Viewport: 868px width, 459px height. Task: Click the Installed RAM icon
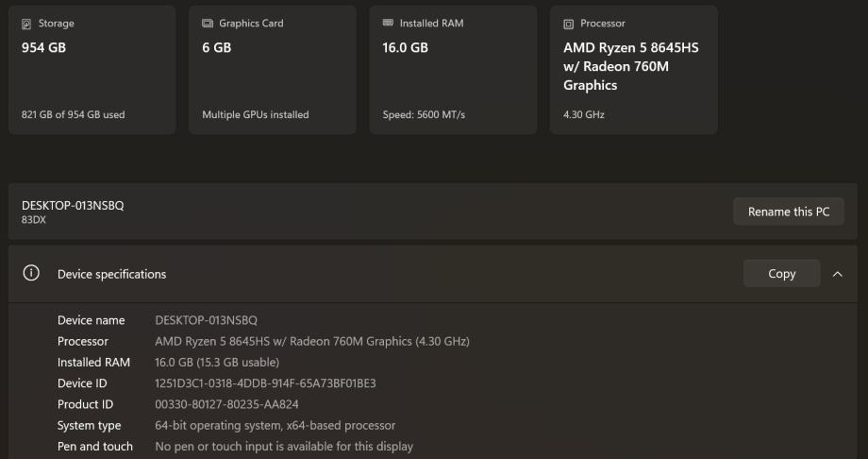pyautogui.click(x=388, y=24)
